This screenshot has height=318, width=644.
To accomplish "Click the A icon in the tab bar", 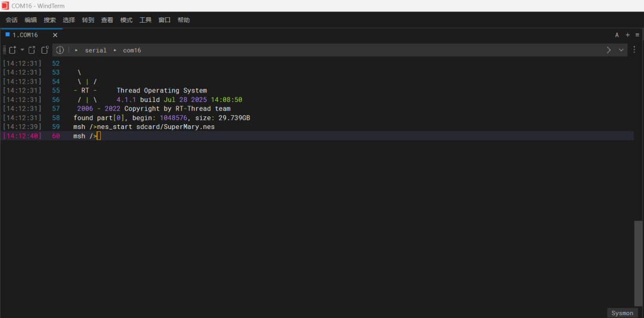I will click(617, 35).
